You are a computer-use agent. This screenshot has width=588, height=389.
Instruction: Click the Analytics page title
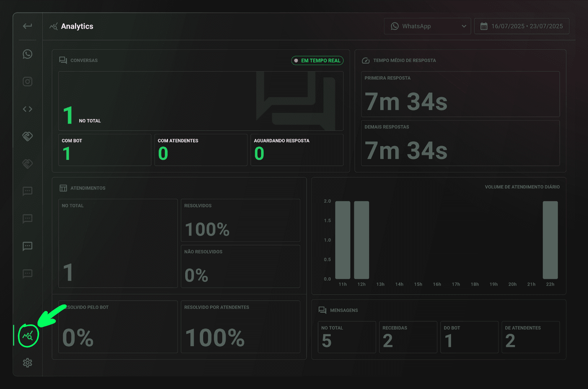tap(77, 26)
